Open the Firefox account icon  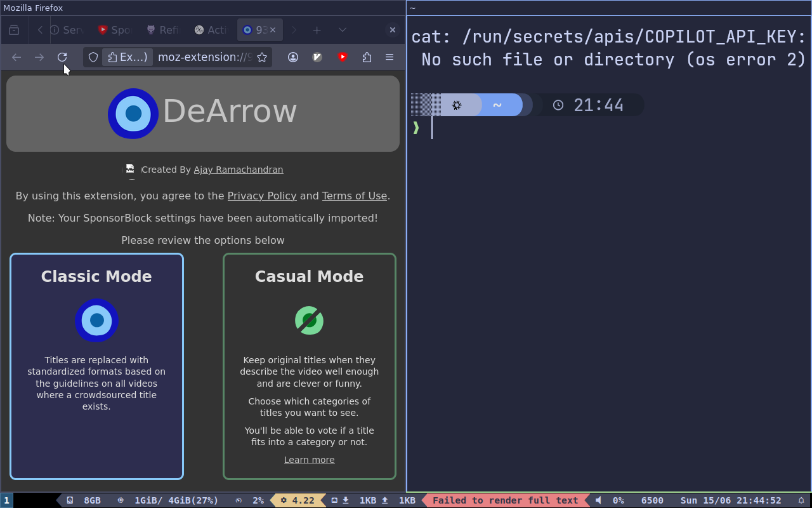(293, 57)
